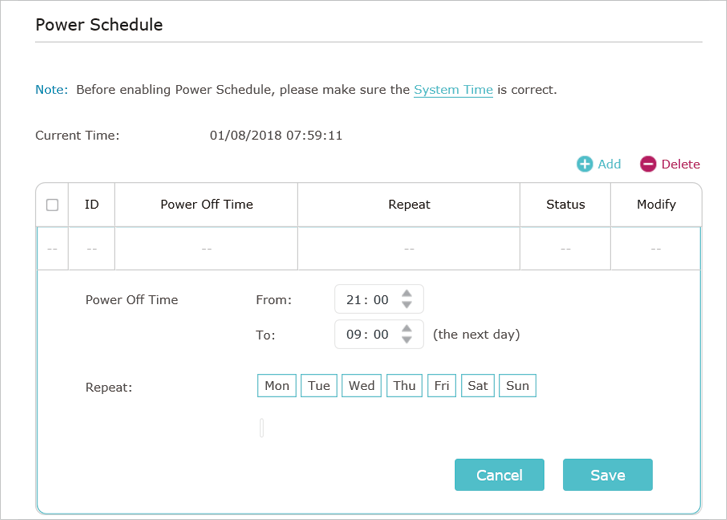Save the power schedule entry
Viewport: 727px width, 520px height.
pos(608,475)
